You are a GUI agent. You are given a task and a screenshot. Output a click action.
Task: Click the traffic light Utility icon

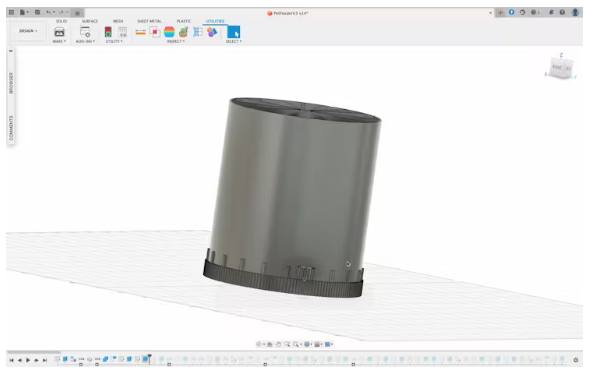[108, 32]
